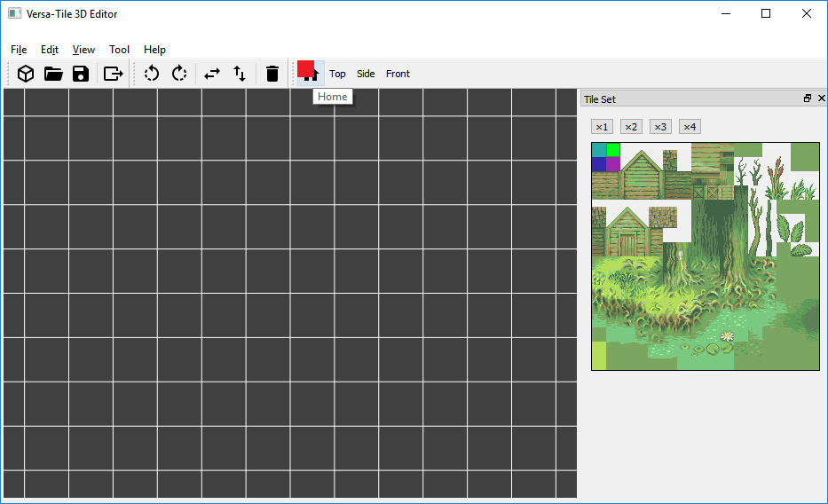Image resolution: width=828 pixels, height=504 pixels.
Task: Click the Export arrow icon
Action: (x=113, y=74)
